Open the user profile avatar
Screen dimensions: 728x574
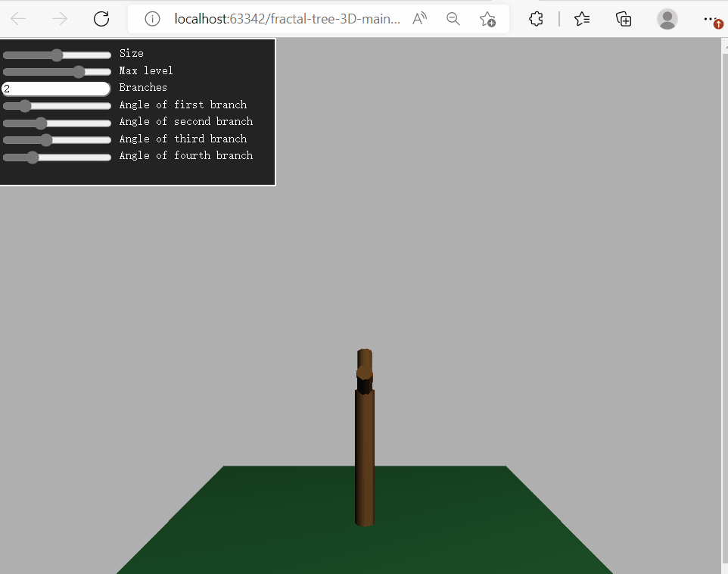667,19
